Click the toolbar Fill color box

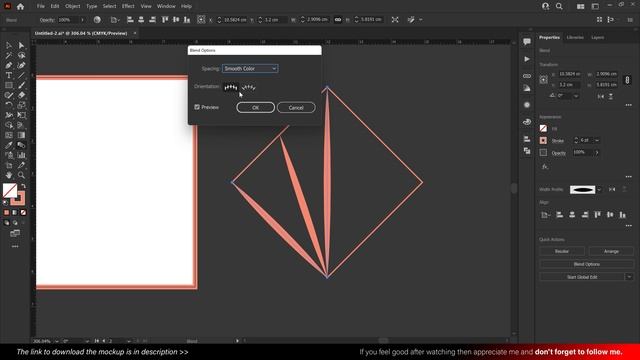pos(10,190)
